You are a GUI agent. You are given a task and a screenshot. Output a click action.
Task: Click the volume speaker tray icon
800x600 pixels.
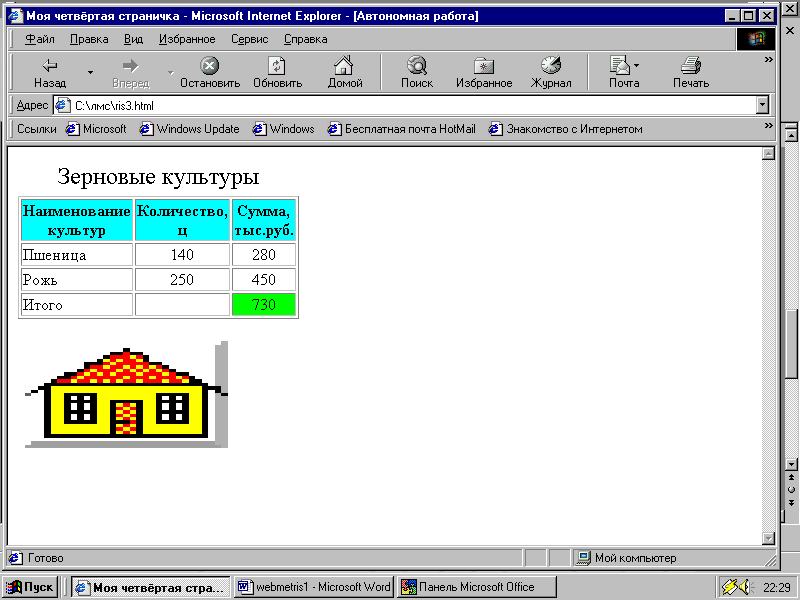[x=744, y=587]
